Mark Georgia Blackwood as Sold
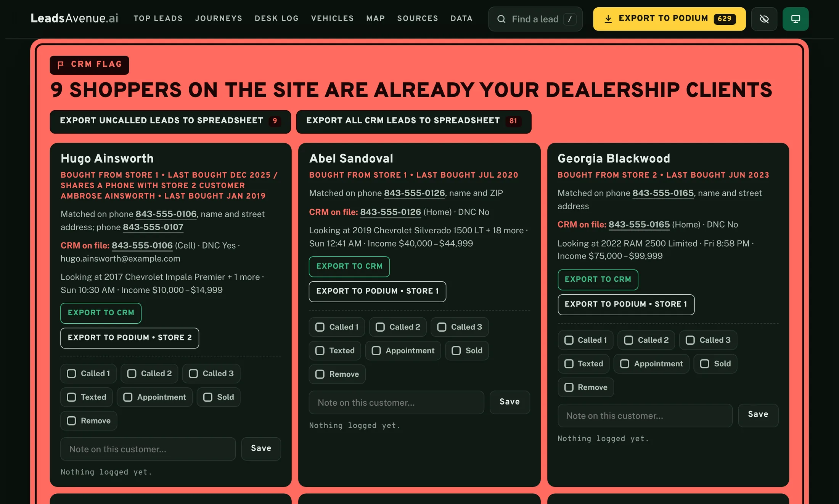839x504 pixels. pos(715,364)
